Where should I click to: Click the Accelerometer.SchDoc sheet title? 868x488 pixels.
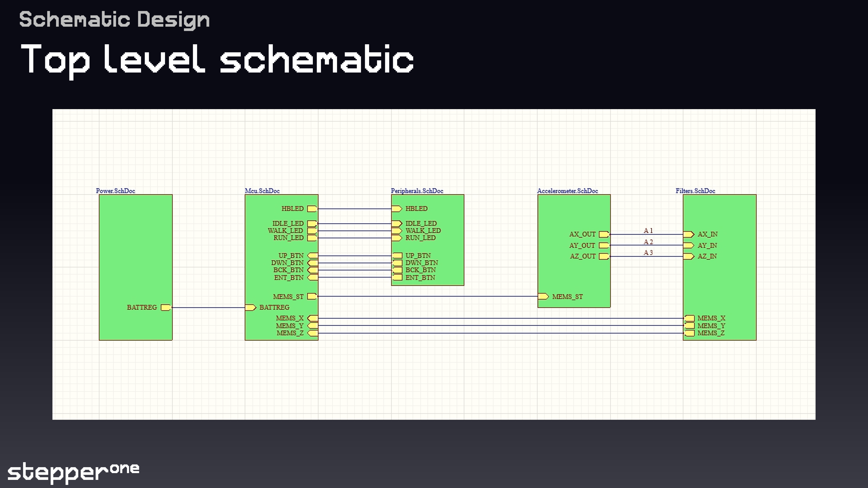567,191
